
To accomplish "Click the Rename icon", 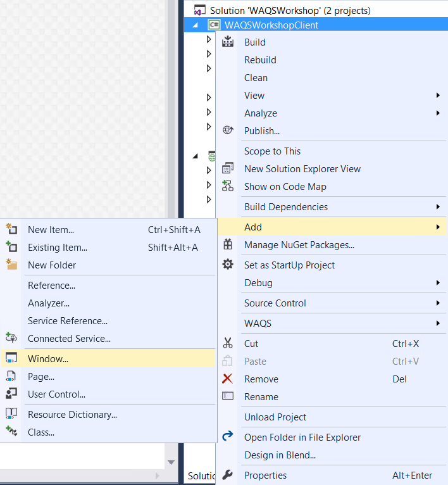I will click(228, 396).
